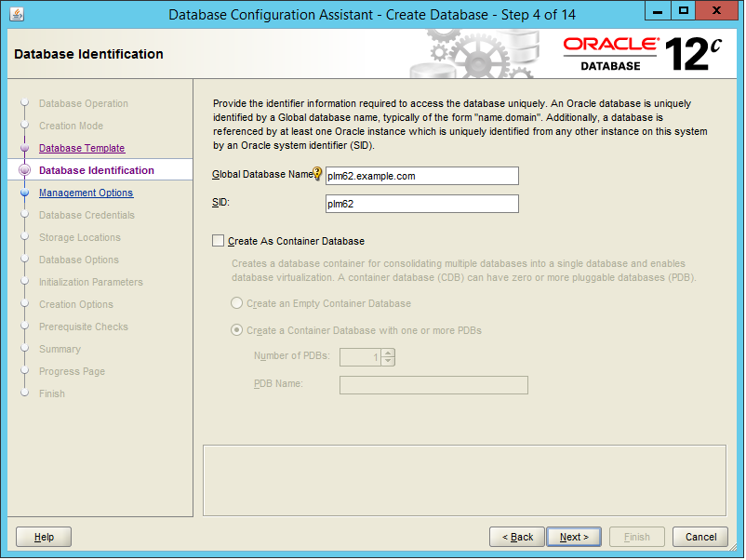The image size is (746, 560).
Task: Open the Management Options step link
Action: pos(87,193)
